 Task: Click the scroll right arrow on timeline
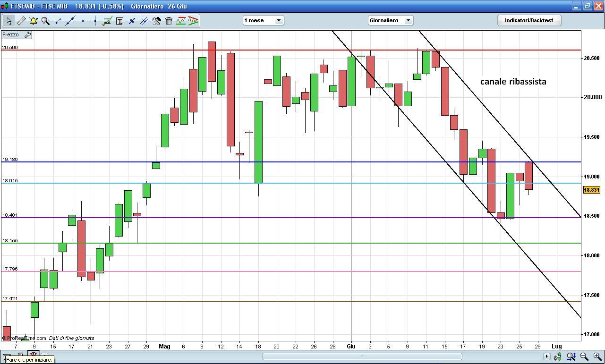pyautogui.click(x=546, y=356)
